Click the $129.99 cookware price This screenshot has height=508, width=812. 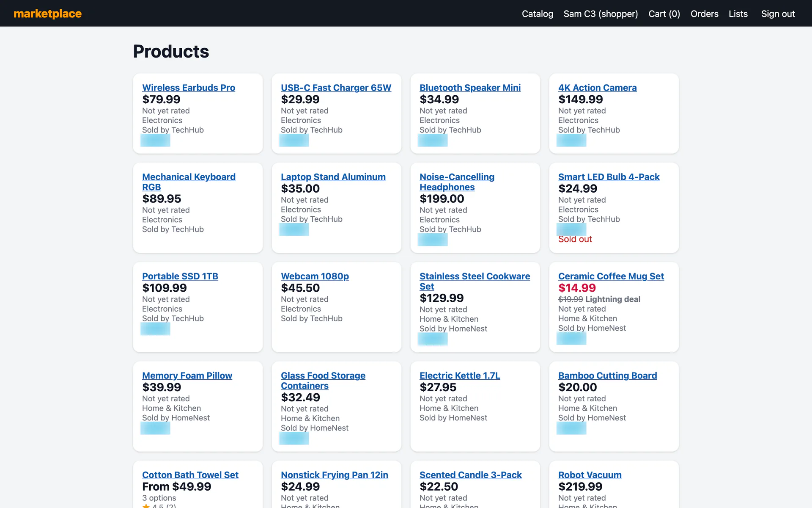[442, 298]
